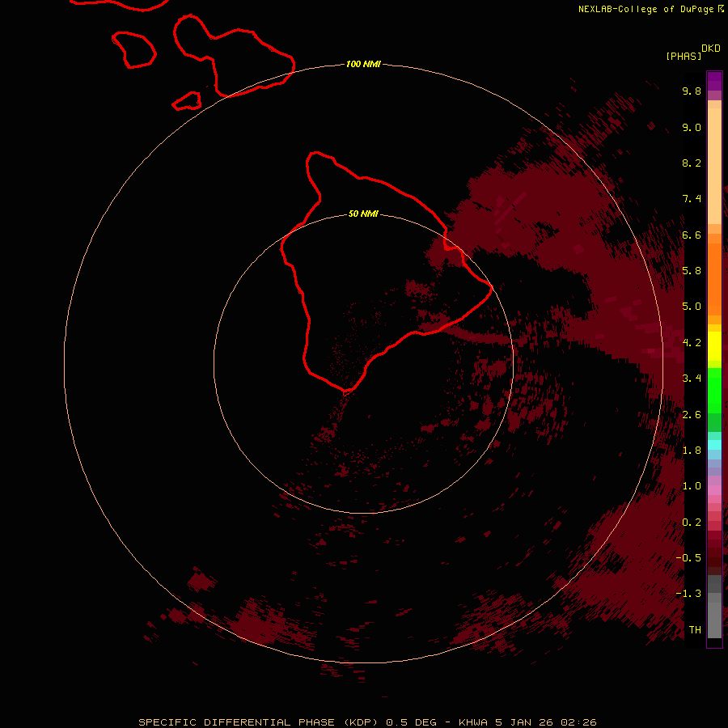Select the 5.0 scale value
Screen dimensions: 728x728
click(x=692, y=307)
